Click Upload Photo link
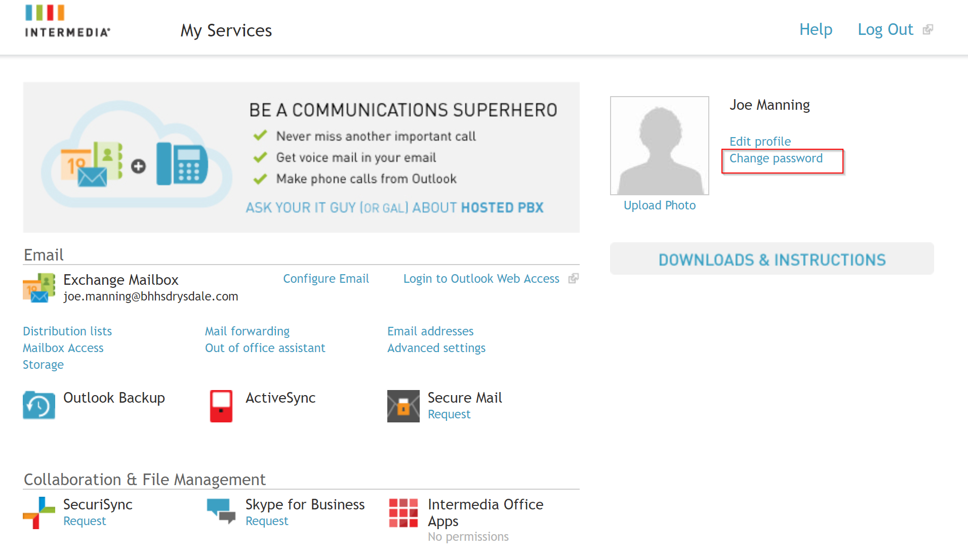 click(660, 205)
